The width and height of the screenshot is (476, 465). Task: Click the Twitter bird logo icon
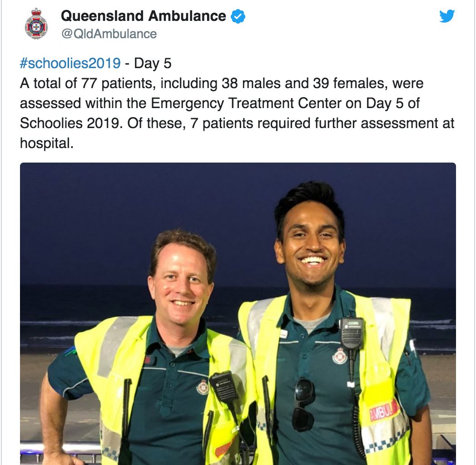click(447, 16)
